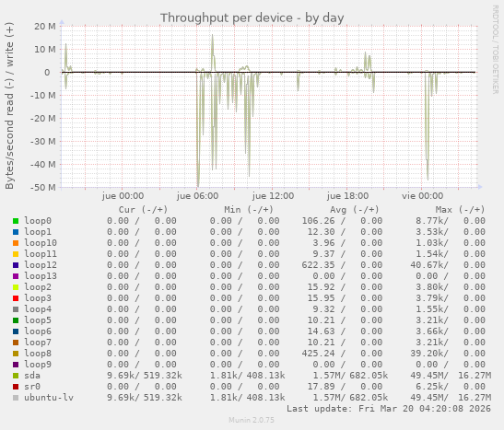Click the Cur (-/+) column header
The image size is (504, 430).
144,210
